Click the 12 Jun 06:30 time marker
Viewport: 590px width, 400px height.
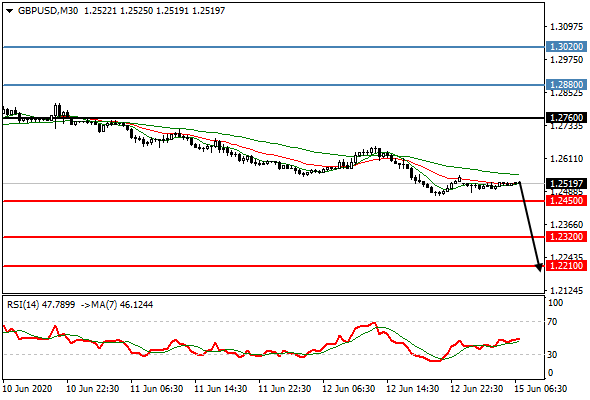pyautogui.click(x=348, y=389)
